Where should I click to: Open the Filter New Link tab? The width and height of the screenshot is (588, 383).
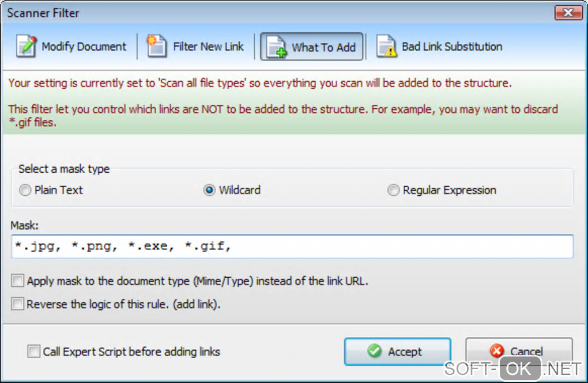tap(196, 47)
